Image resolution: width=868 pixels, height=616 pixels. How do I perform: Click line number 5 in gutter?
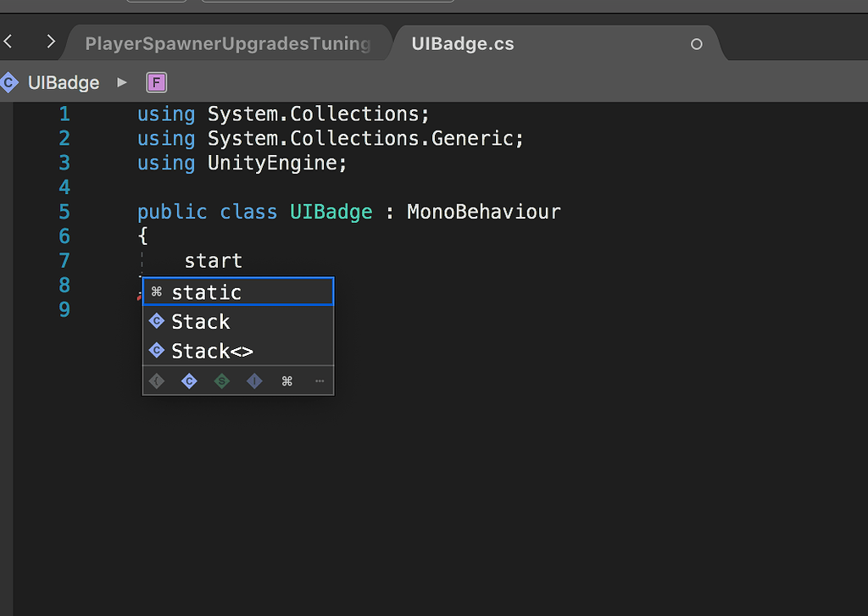64,212
